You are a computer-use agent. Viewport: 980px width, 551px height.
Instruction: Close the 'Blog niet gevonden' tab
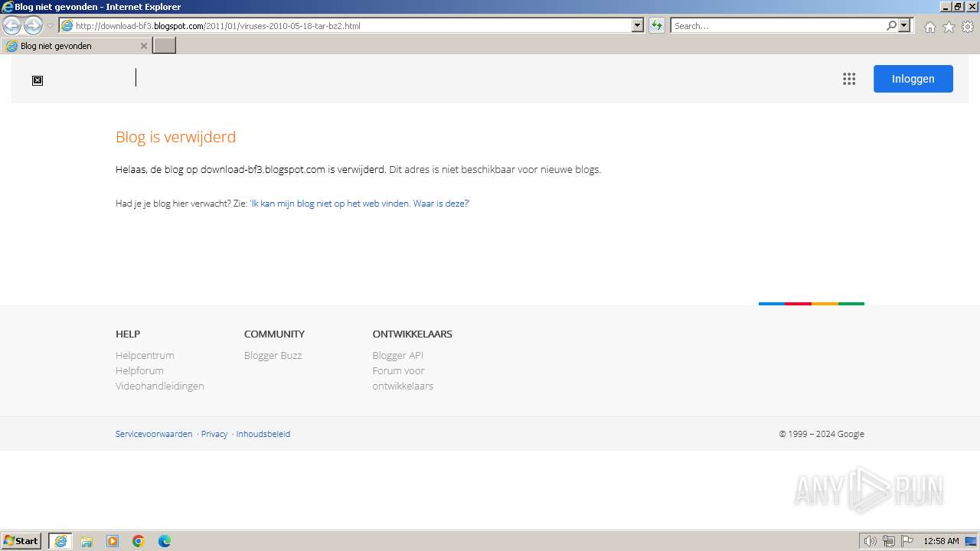[144, 46]
